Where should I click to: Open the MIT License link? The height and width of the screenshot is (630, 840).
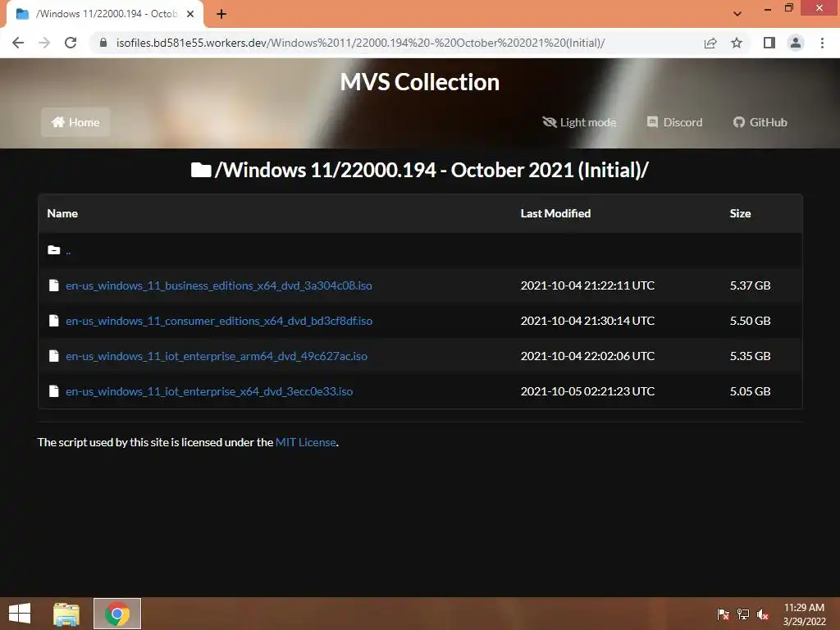tap(306, 442)
